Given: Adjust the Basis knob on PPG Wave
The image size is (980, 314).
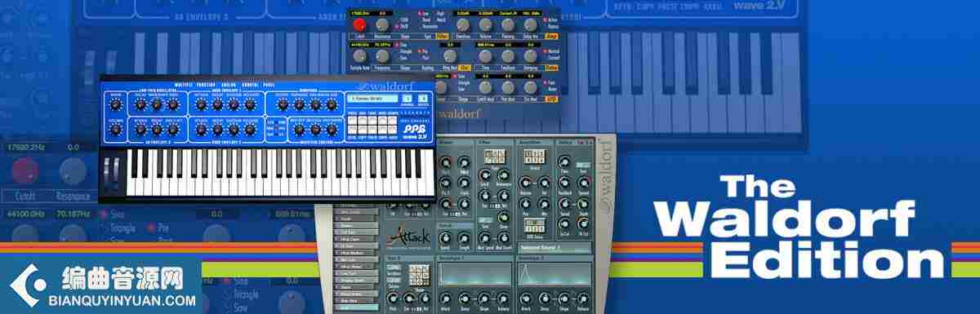Looking at the screenshot, I should 115,105.
